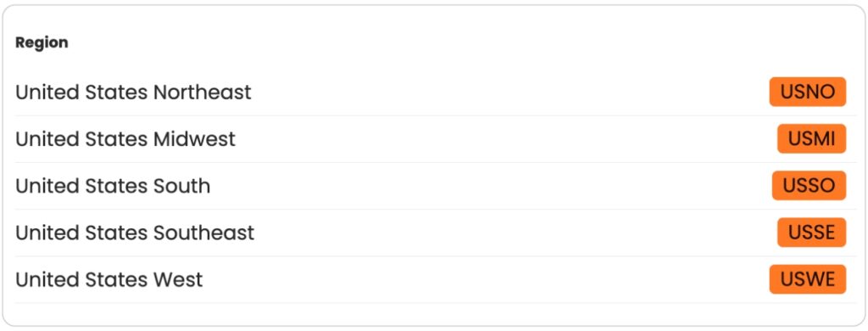This screenshot has width=868, height=331.
Task: Click the United States South label
Action: (x=113, y=185)
